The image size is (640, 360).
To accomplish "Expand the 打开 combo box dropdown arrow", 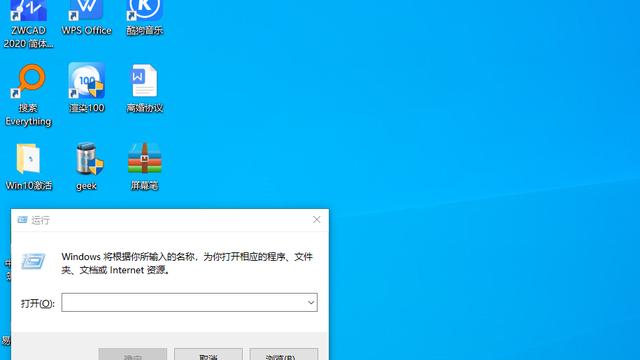I will point(311,302).
